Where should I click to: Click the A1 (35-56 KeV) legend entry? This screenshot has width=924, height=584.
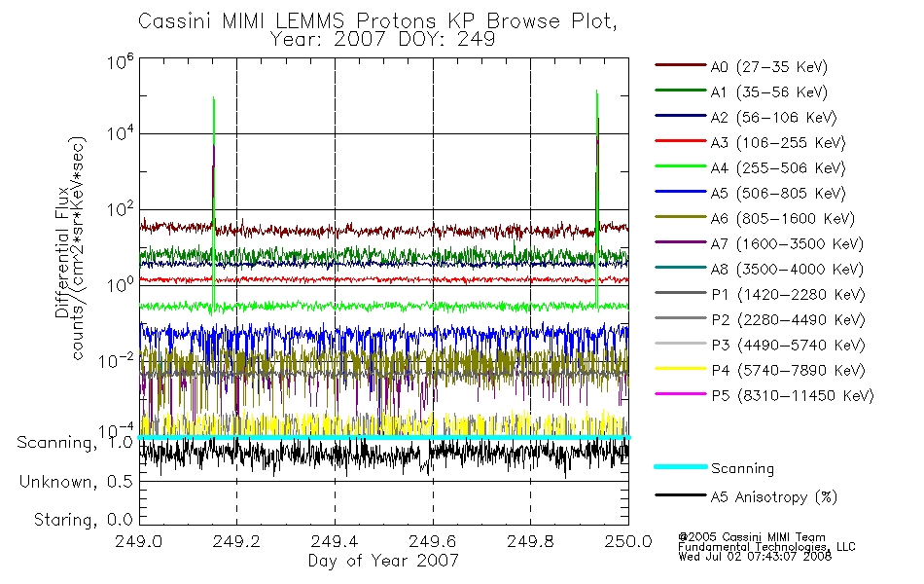click(x=741, y=92)
